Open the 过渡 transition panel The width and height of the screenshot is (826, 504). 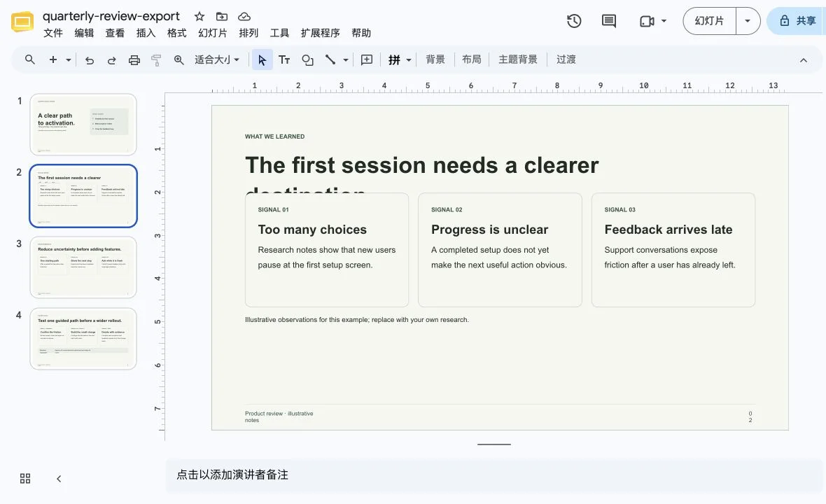566,59
